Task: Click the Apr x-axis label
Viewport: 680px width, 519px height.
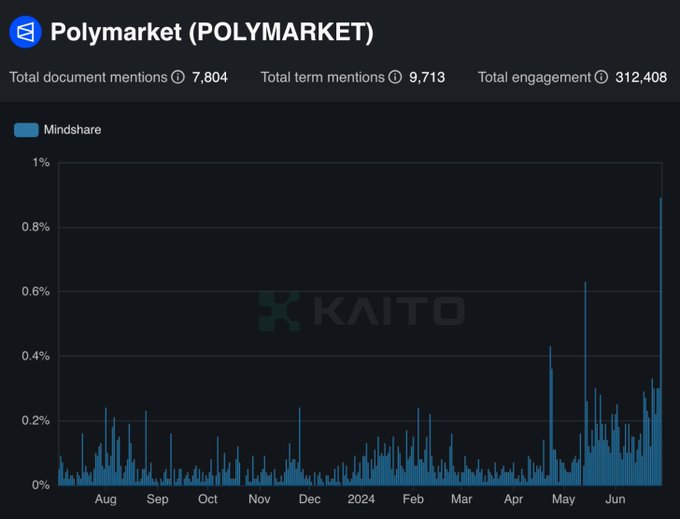Action: click(x=513, y=499)
